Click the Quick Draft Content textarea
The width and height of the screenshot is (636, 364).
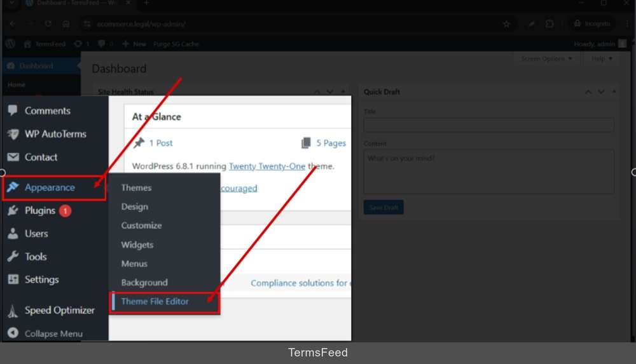(x=488, y=171)
